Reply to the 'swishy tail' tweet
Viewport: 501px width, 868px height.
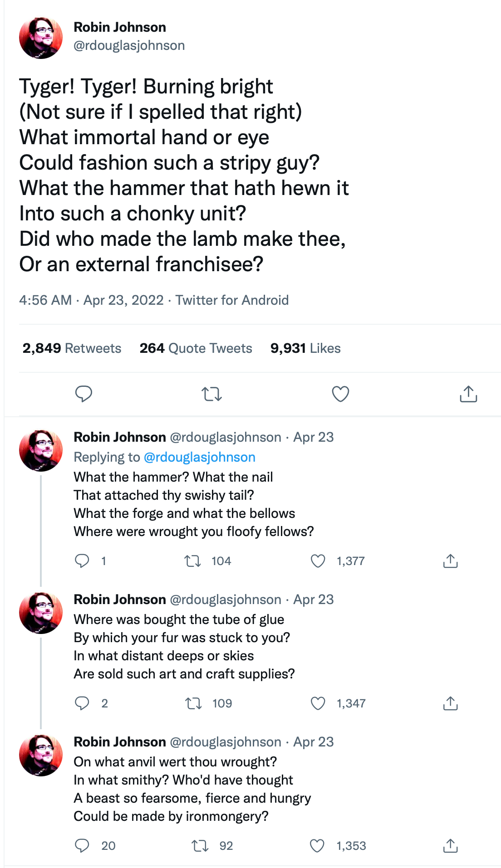point(82,561)
